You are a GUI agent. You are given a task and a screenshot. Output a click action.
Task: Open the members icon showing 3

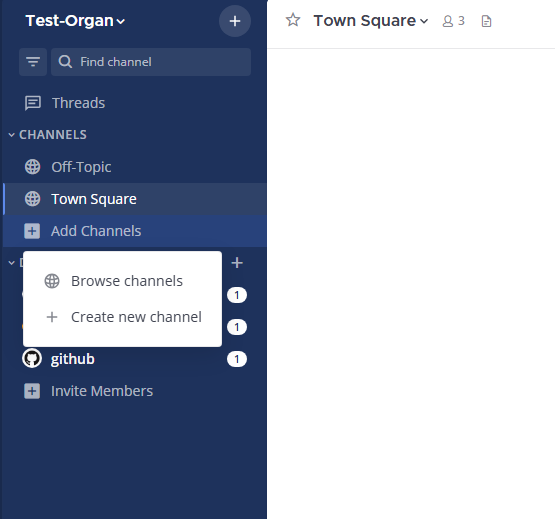[x=453, y=21]
